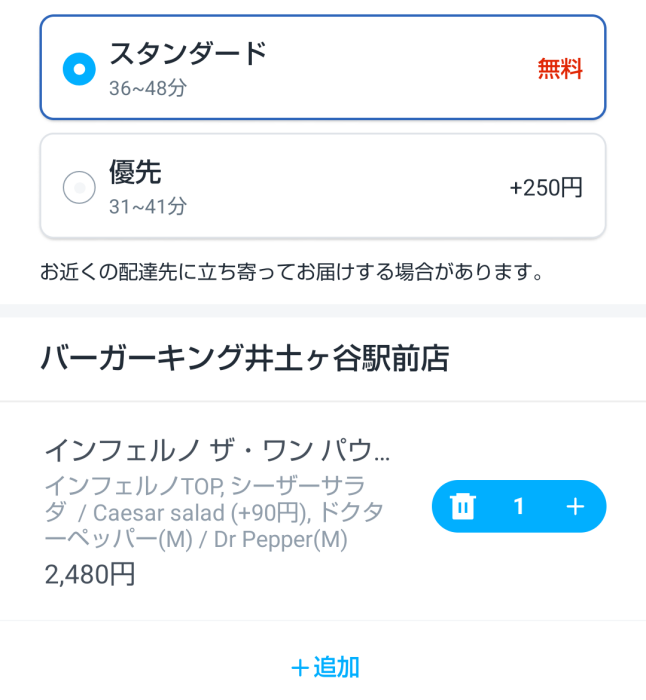The width and height of the screenshot is (646, 700).
Task: Tap the お近くの配達先 delivery notice text
Action: 292,271
